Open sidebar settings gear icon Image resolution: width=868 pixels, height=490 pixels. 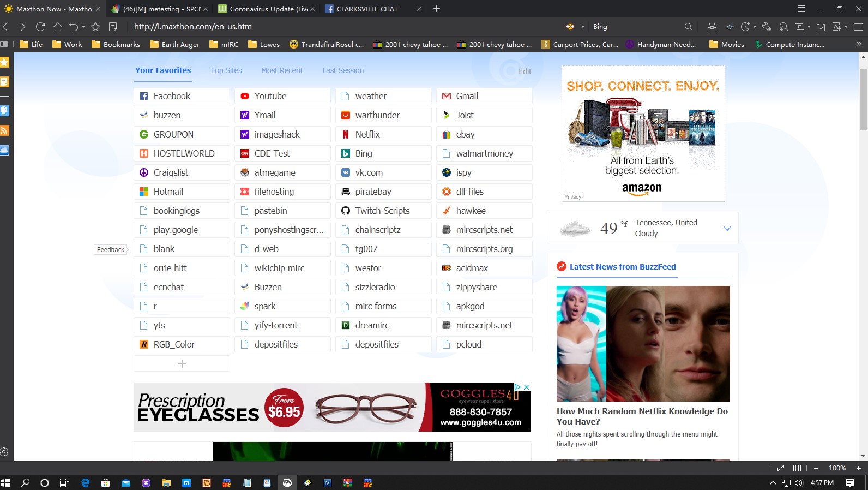tap(4, 452)
